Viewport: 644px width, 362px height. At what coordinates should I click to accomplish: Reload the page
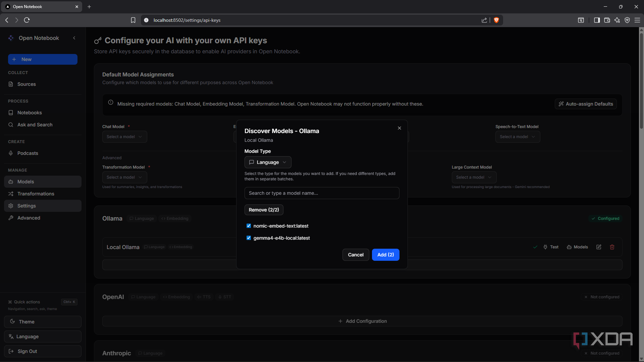[x=27, y=20]
